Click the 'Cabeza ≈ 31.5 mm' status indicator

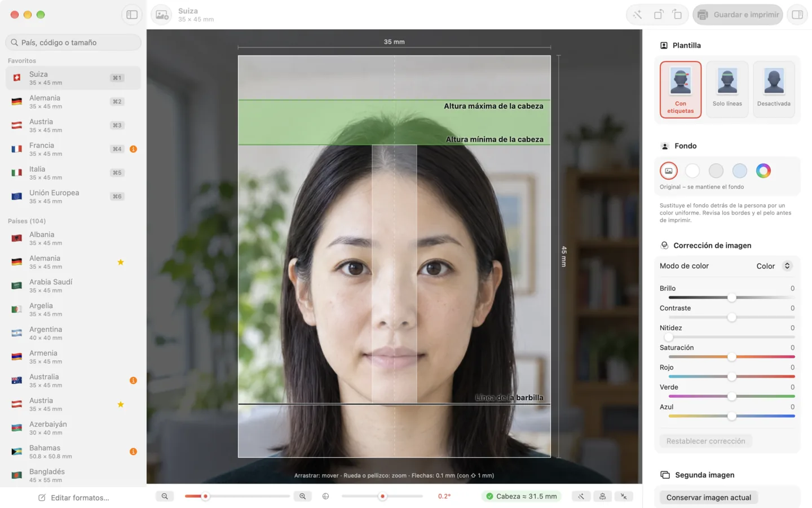click(x=522, y=496)
